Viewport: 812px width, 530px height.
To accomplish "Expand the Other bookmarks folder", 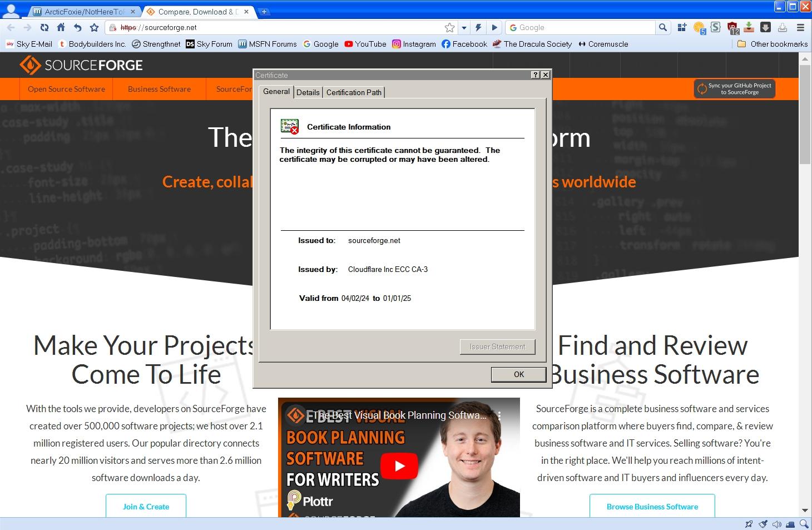I will 773,44.
